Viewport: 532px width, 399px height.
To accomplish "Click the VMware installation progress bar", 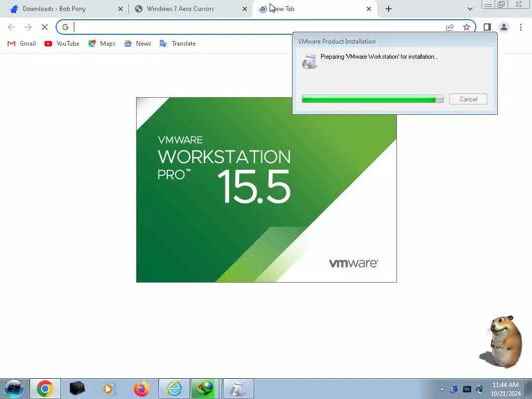I will [x=373, y=99].
